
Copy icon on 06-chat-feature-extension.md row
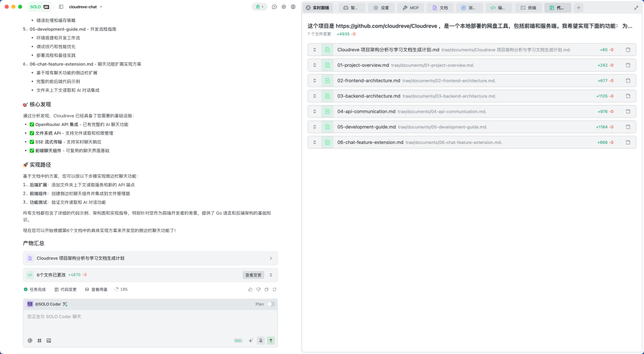(628, 142)
